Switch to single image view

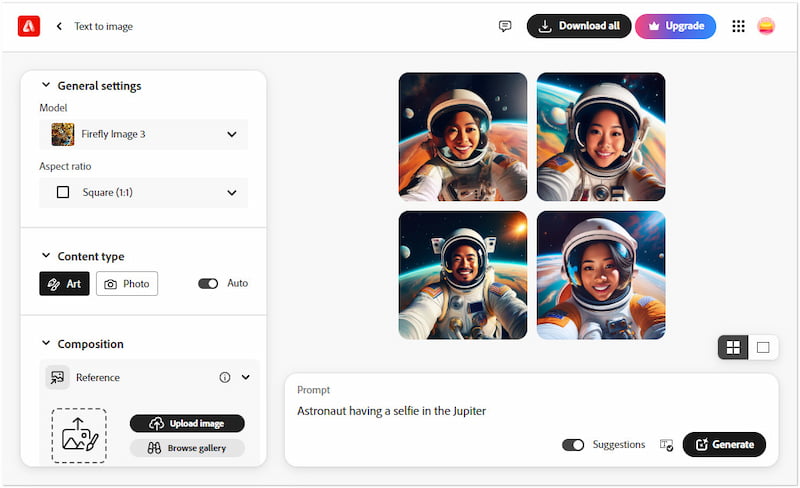click(763, 347)
